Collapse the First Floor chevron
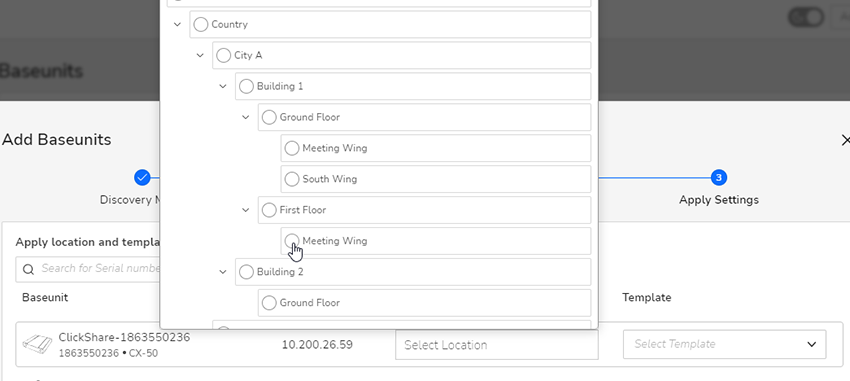 [x=246, y=210]
